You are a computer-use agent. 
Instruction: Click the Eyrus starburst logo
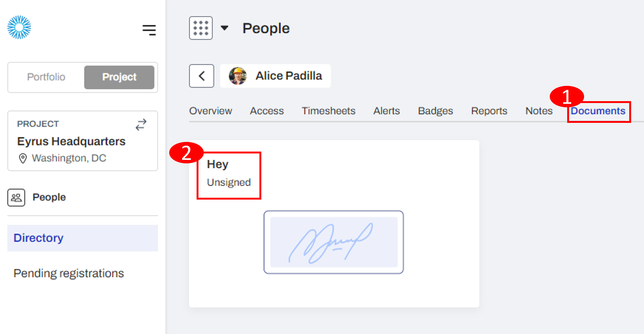[19, 27]
